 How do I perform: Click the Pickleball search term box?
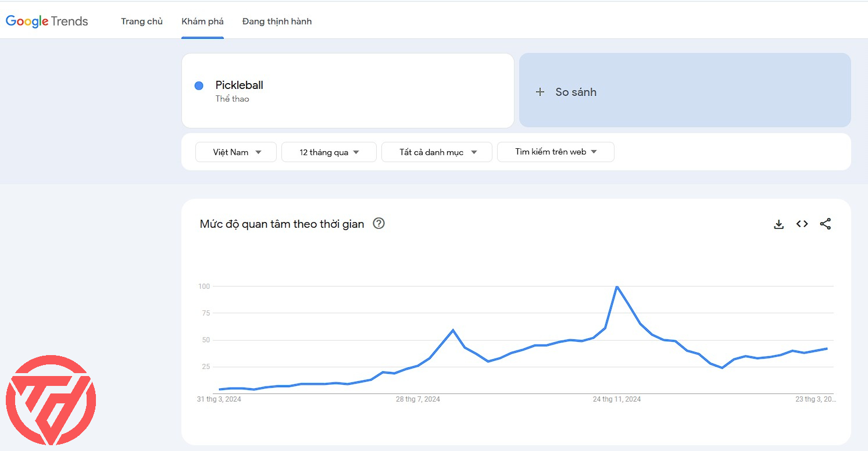click(348, 91)
